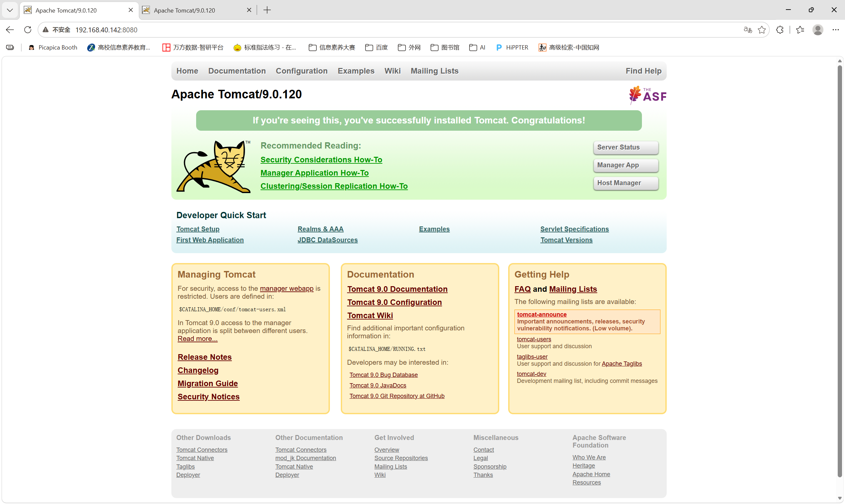Expand the 信息素养大赛 bookmark folder
Viewport: 845px width, 504px height.
click(x=332, y=48)
